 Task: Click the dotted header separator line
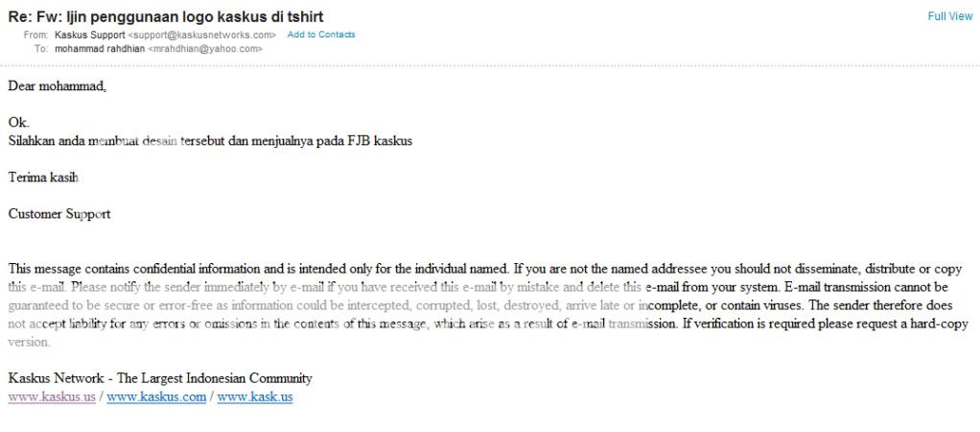click(x=490, y=65)
